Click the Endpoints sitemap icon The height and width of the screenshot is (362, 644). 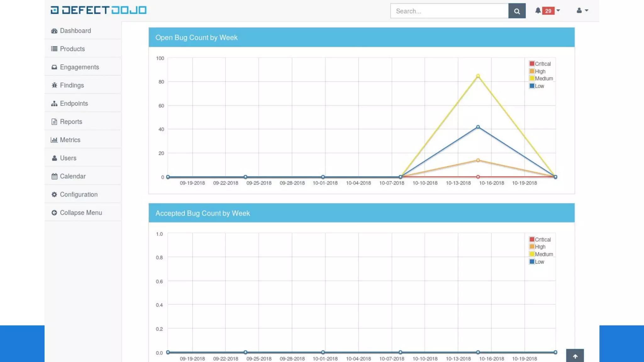[x=54, y=103]
